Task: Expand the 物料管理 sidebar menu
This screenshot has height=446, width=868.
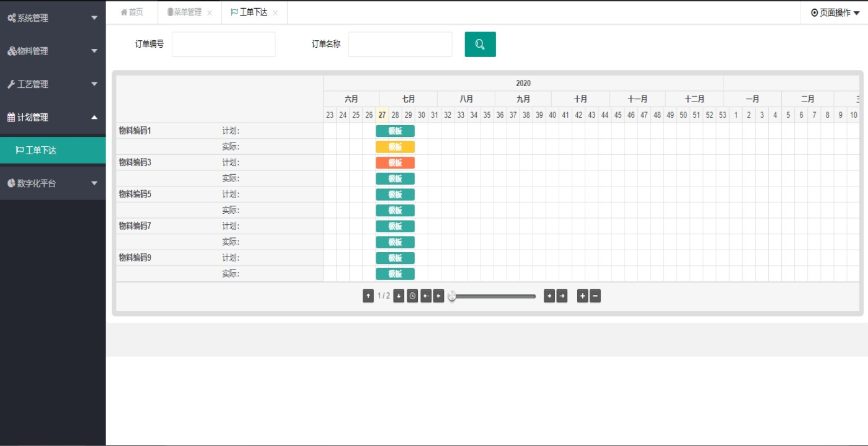Action: [53, 51]
